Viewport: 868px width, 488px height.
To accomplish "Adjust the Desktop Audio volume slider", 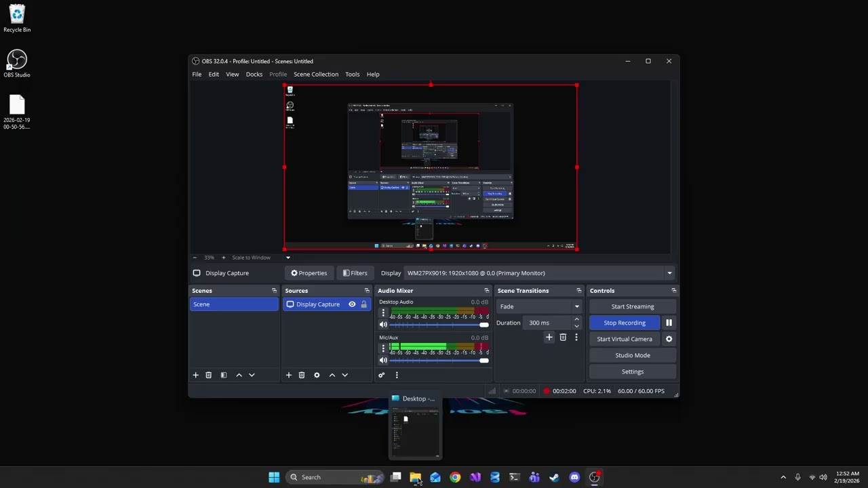I will click(x=439, y=325).
